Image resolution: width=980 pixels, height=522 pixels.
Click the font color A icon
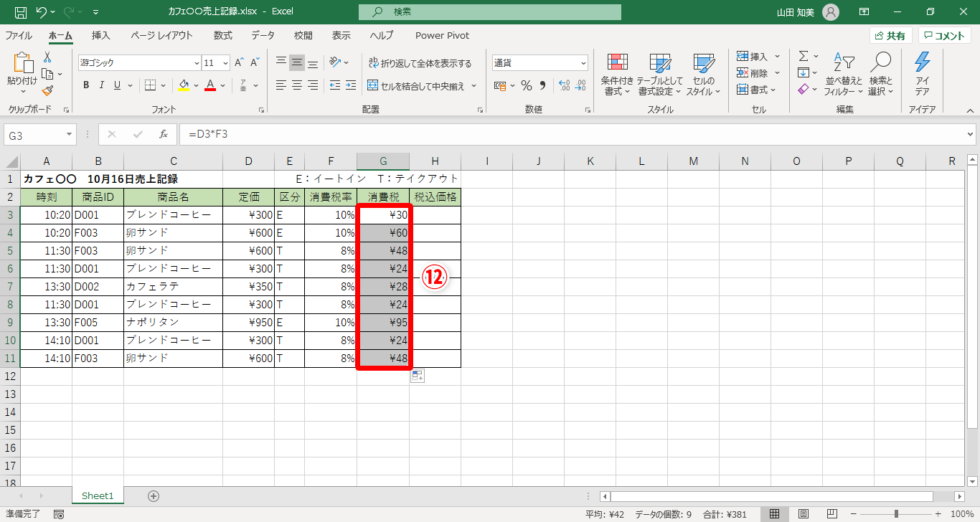(210, 85)
